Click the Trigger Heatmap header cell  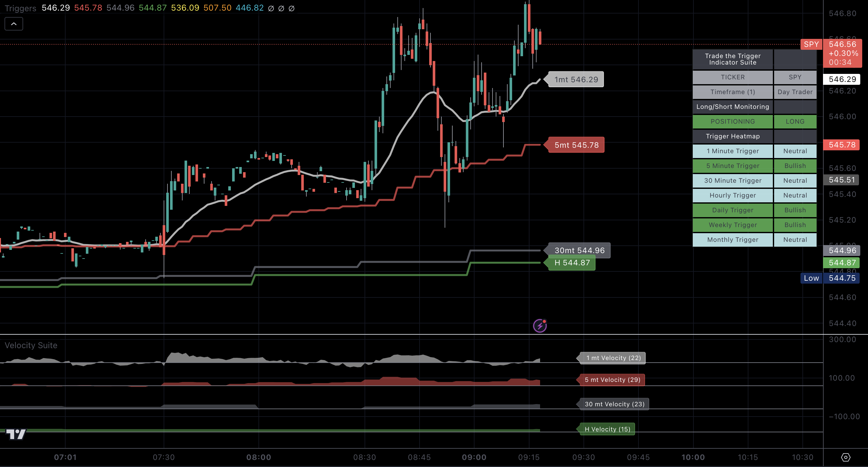733,137
